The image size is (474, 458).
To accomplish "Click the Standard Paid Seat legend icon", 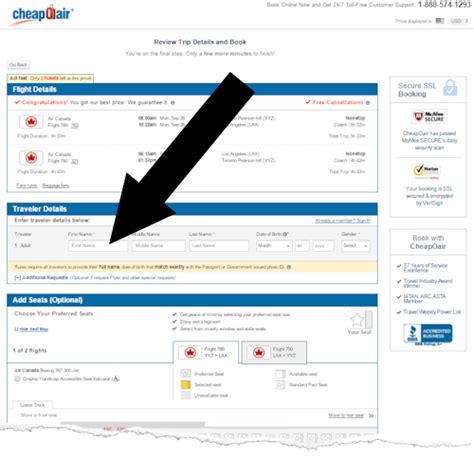I will coord(280,385).
